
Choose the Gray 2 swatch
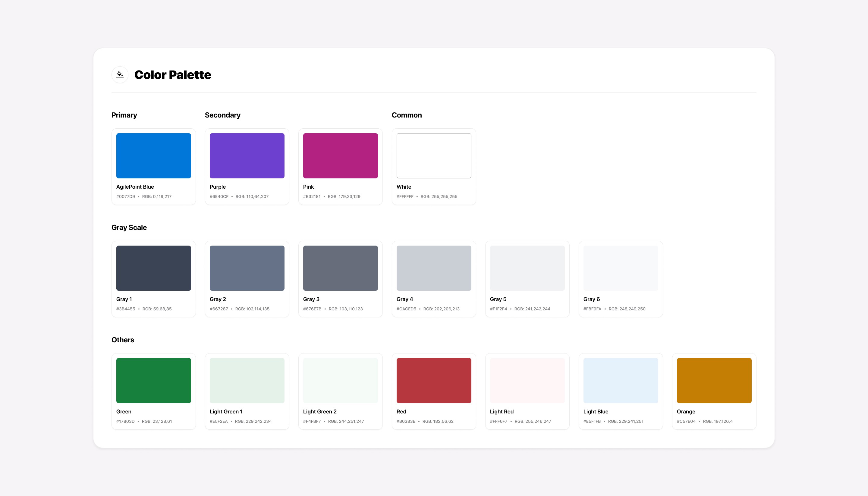[x=247, y=268]
